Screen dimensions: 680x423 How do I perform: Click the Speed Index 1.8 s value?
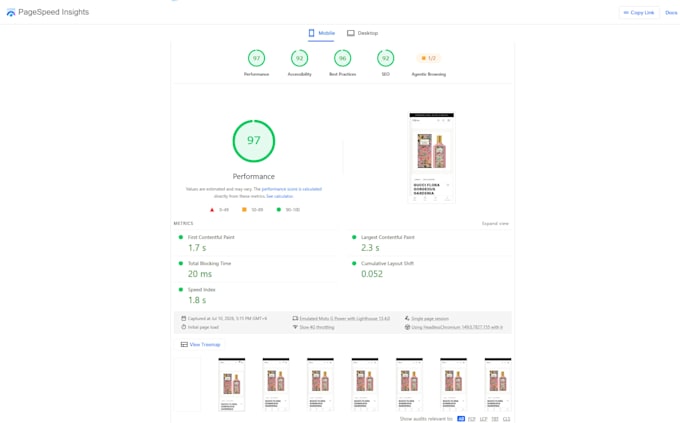[197, 300]
